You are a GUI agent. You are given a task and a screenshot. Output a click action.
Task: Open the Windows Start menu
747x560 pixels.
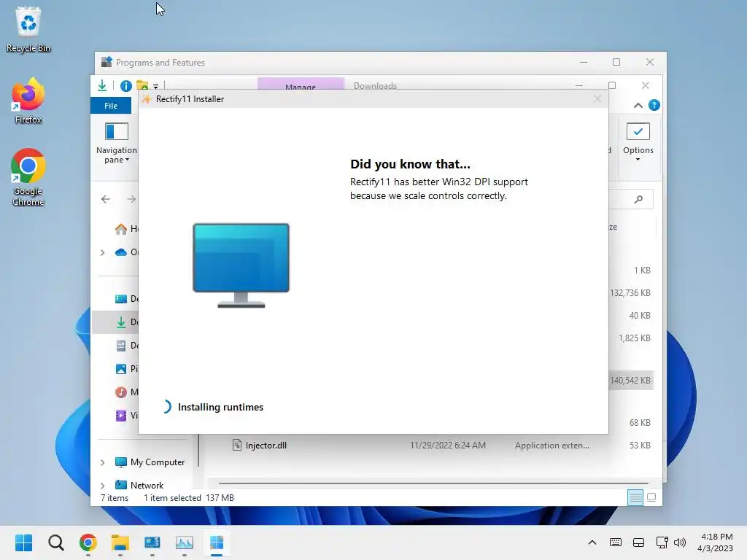24,542
